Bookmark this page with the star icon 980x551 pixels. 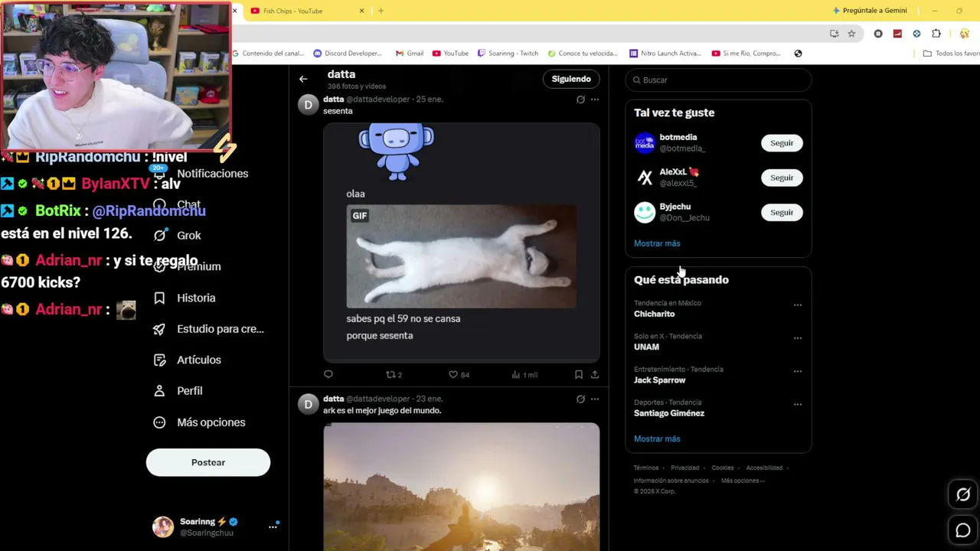[x=851, y=34]
